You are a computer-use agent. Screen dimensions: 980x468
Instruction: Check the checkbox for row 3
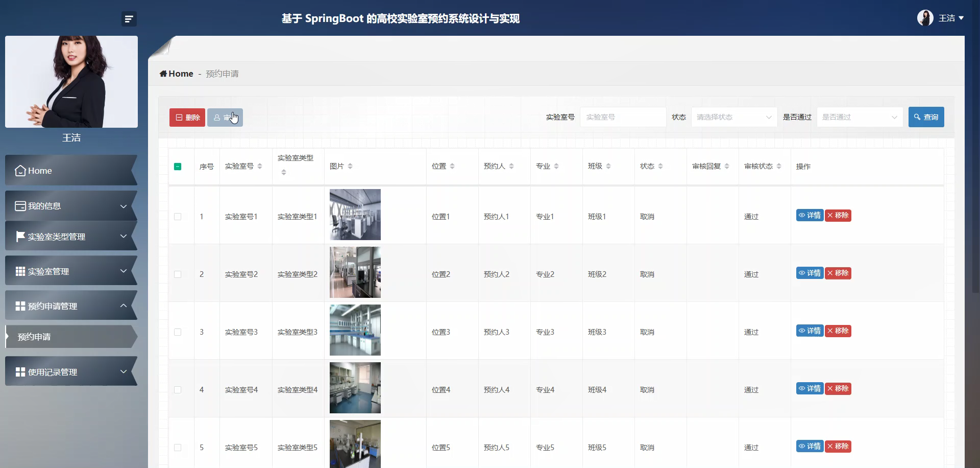click(x=178, y=332)
